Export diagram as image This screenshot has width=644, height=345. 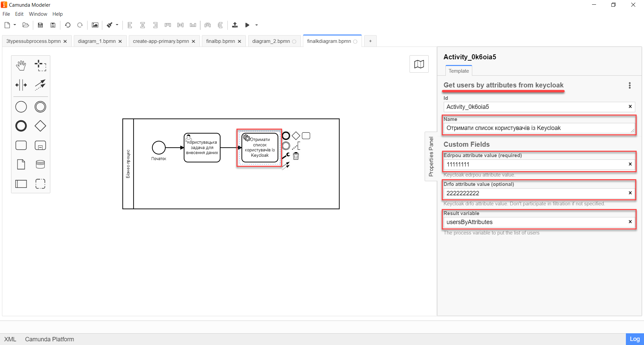click(x=95, y=25)
